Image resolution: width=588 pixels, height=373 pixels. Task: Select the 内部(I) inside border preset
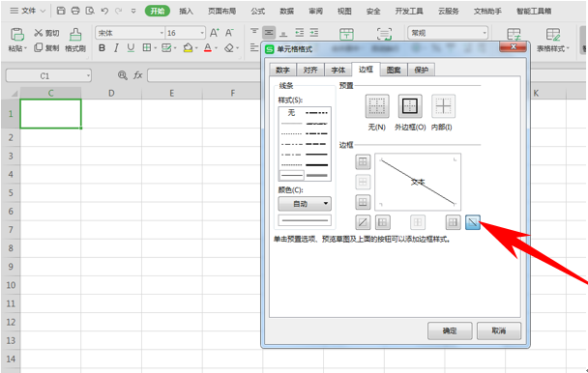coord(443,106)
